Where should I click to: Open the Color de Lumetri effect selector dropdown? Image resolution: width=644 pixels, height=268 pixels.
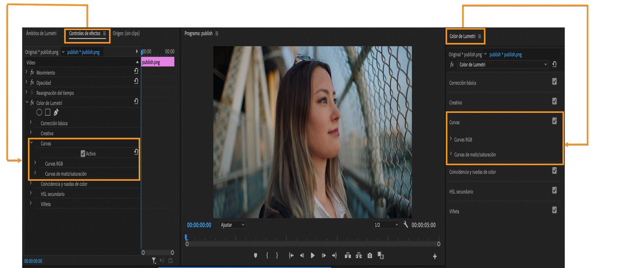pos(503,64)
